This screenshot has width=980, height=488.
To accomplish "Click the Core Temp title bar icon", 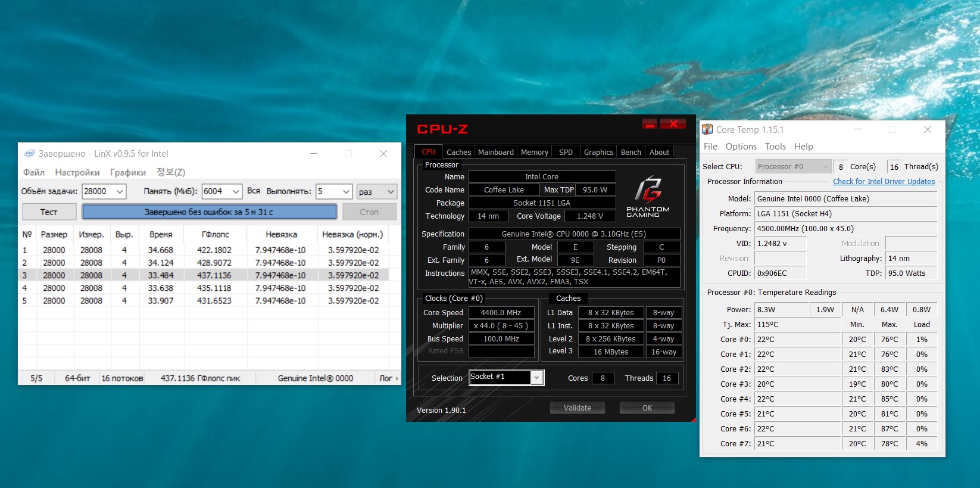I will [707, 129].
